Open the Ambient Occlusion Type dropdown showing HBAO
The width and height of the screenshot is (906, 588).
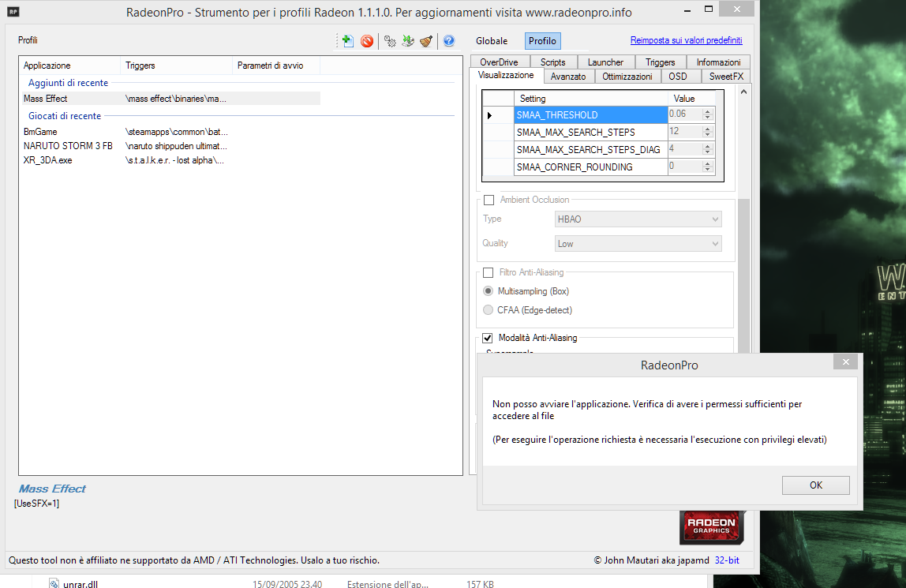638,219
